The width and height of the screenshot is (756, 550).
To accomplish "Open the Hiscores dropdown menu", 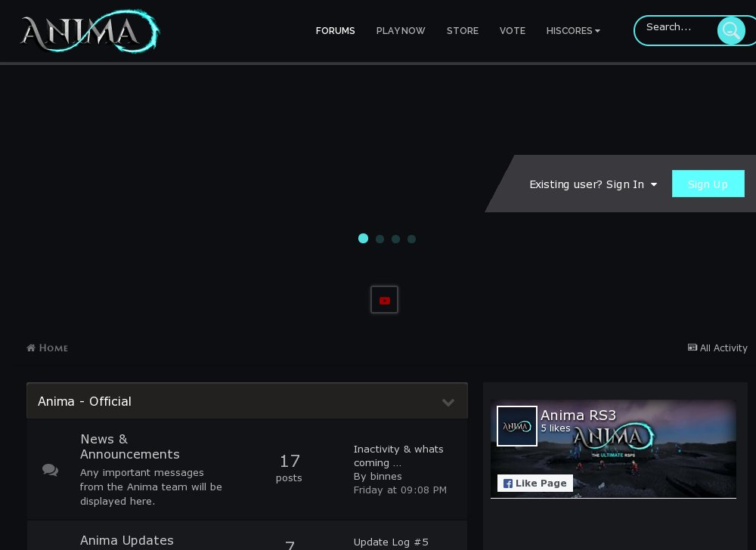I will tap(573, 31).
